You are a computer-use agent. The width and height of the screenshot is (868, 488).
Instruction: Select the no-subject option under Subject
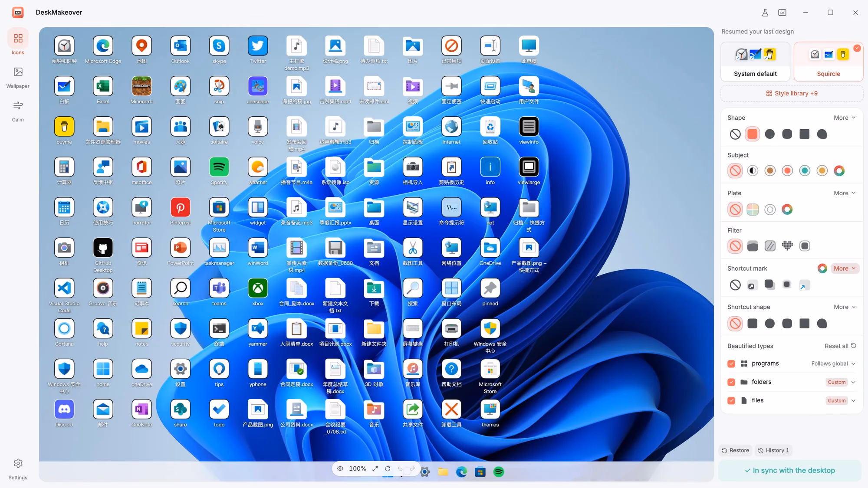click(735, 170)
